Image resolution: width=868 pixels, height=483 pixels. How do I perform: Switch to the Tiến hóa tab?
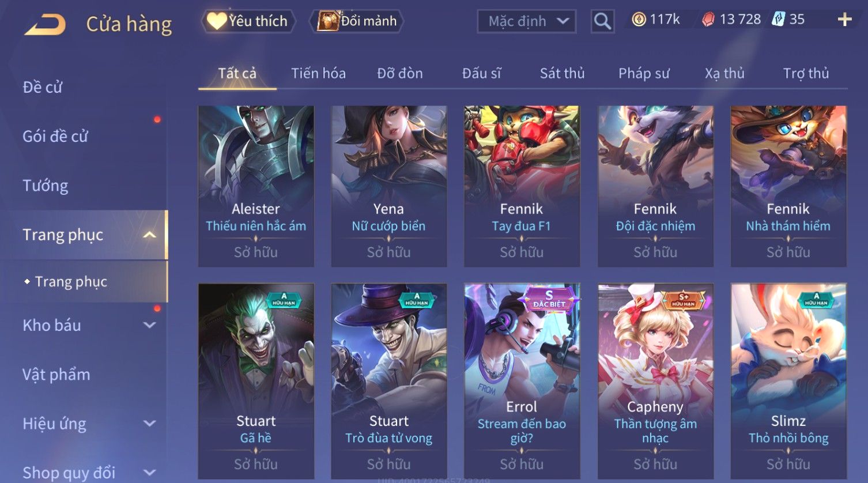click(x=318, y=73)
